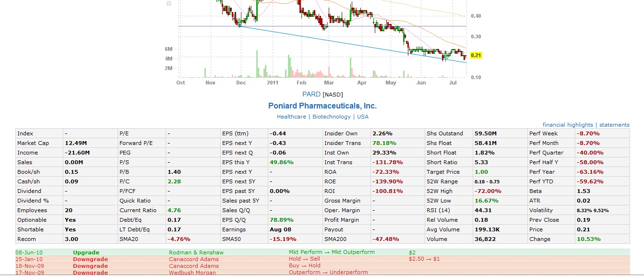
Task: Open the Biotechnology industry link
Action: tap(332, 117)
